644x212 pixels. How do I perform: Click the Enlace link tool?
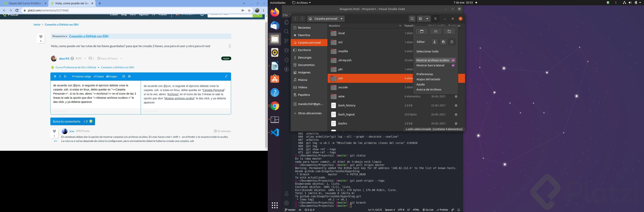99,77
